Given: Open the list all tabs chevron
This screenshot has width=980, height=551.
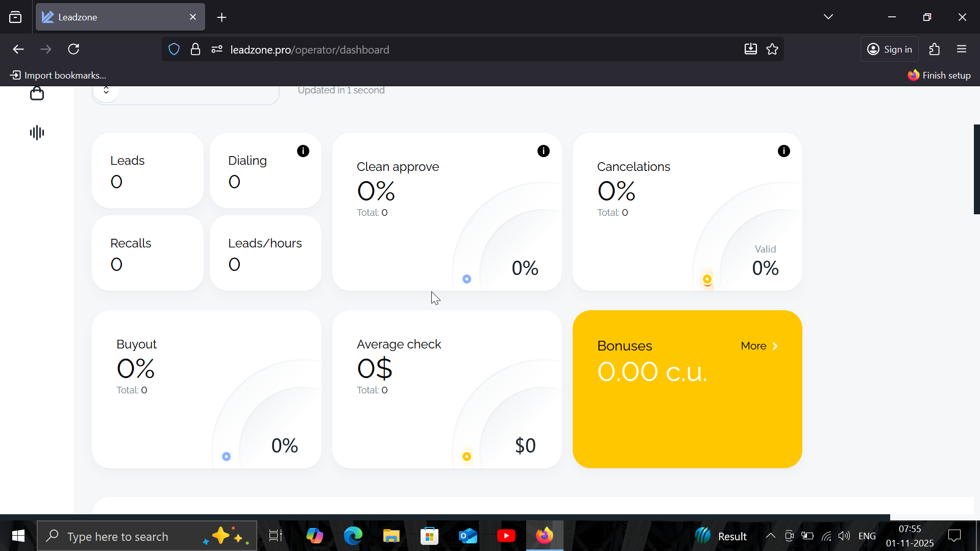Looking at the screenshot, I should pos(828,17).
